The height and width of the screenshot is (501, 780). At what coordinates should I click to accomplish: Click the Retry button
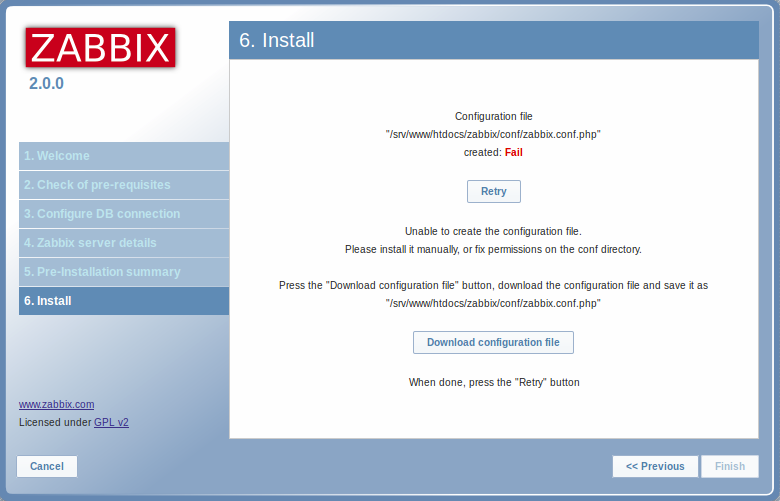493,192
